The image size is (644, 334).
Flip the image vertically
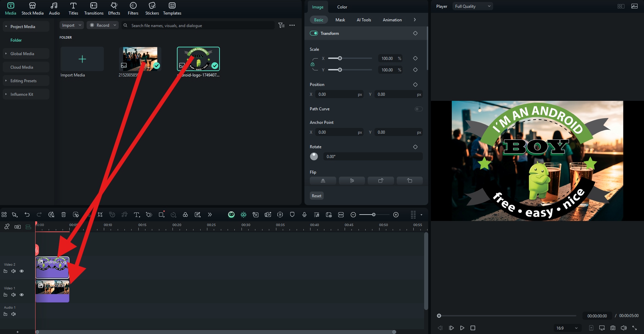click(x=352, y=181)
